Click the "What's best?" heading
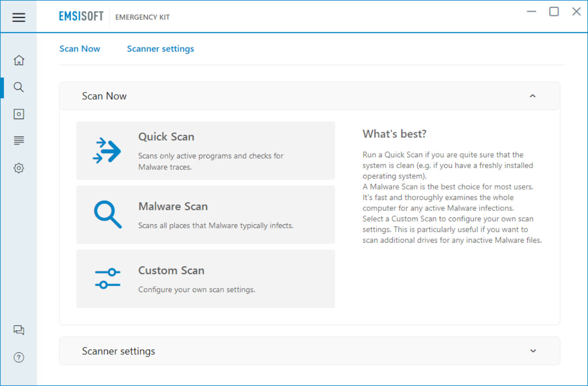Screen dimensions: 588x386 pyautogui.click(x=394, y=134)
